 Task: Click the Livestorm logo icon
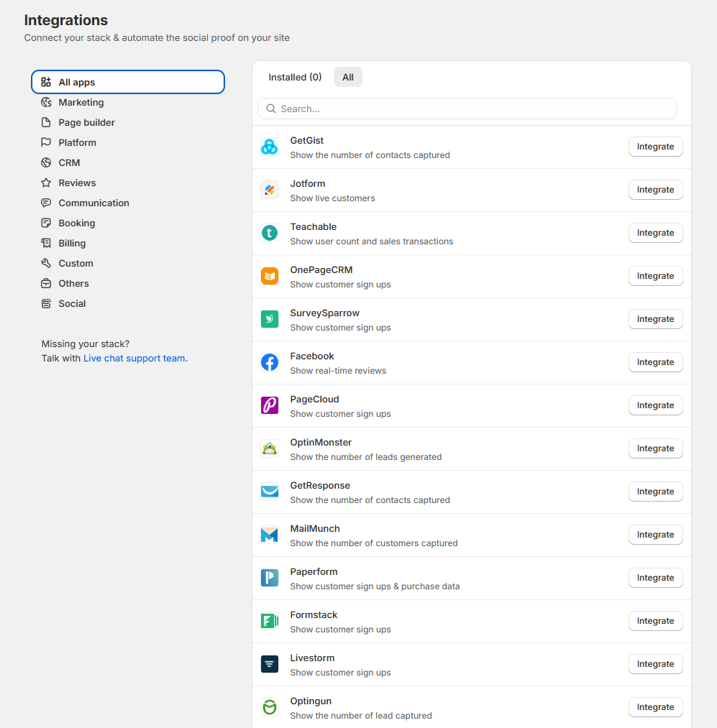269,664
